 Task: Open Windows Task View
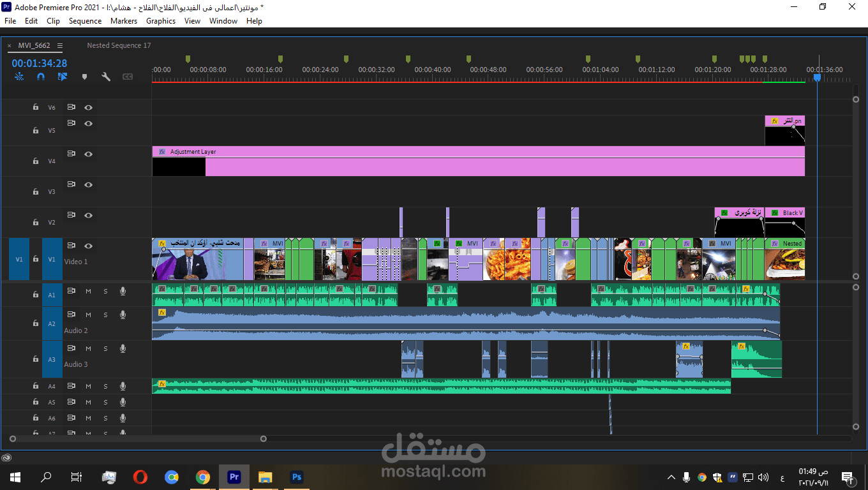point(77,477)
